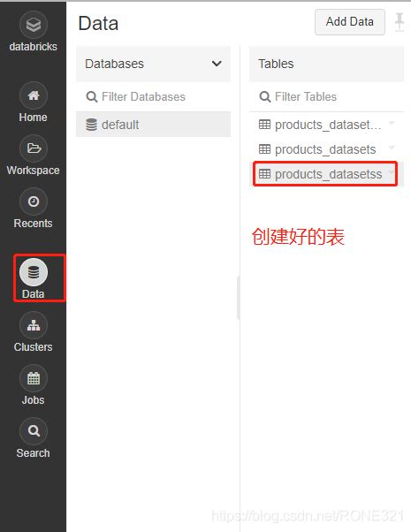The height and width of the screenshot is (532, 411).
Task: Open the Clusters page icon
Action: [x=34, y=325]
